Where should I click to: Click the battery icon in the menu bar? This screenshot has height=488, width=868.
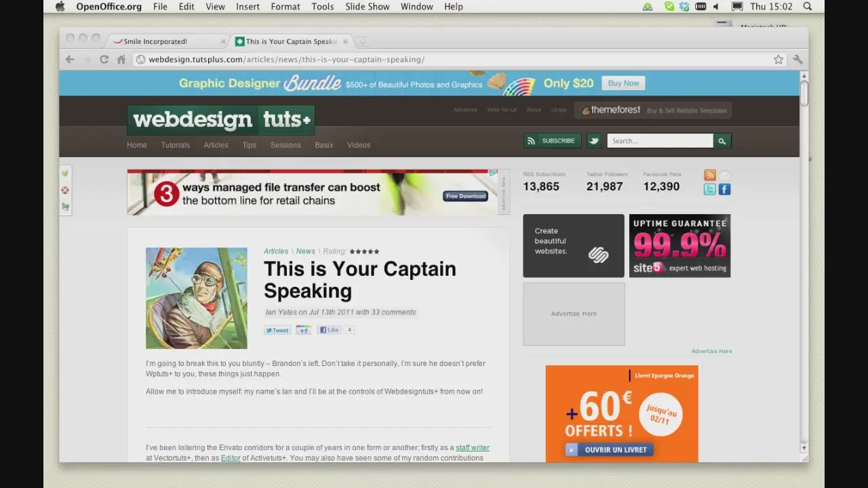701,7
